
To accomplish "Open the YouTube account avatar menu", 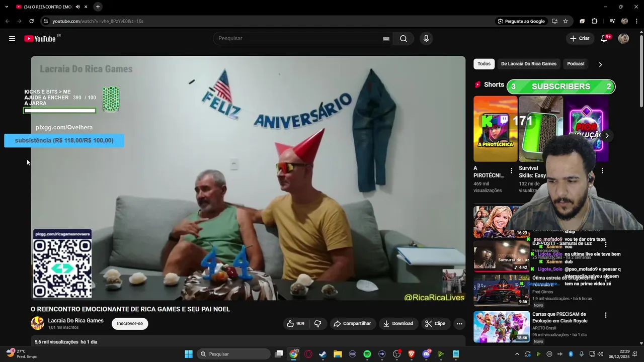I will click(x=623, y=39).
